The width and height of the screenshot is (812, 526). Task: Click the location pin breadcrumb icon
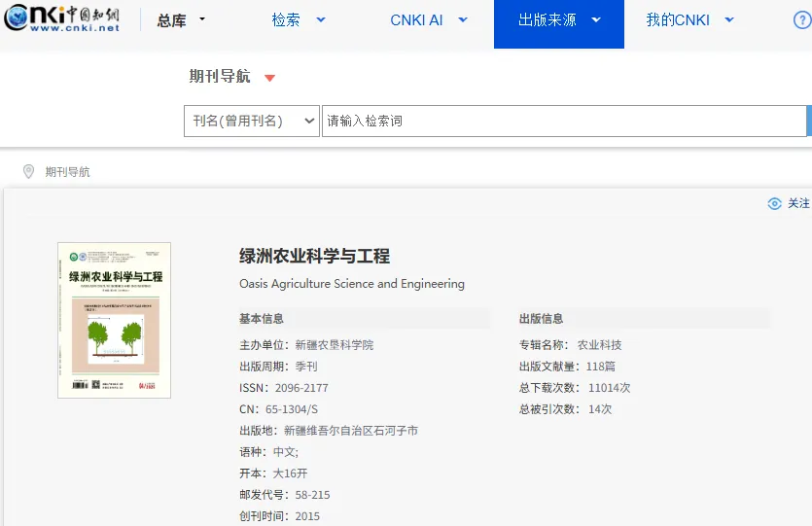click(28, 171)
